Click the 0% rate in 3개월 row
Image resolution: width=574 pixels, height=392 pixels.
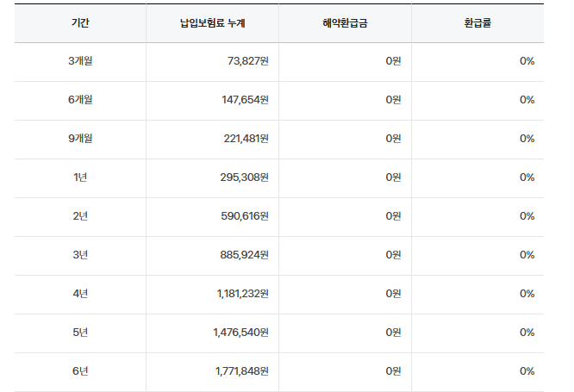(x=527, y=61)
